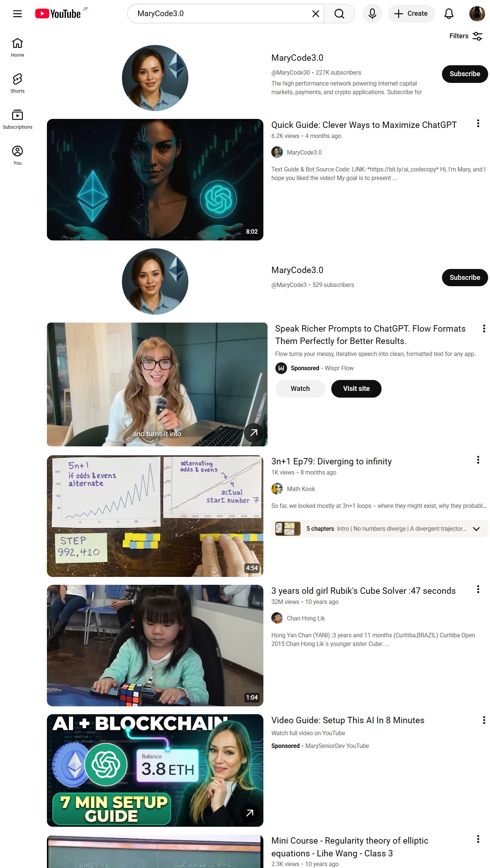490x868 pixels.
Task: Open more options for Rubik's Cube video
Action: 478,589
